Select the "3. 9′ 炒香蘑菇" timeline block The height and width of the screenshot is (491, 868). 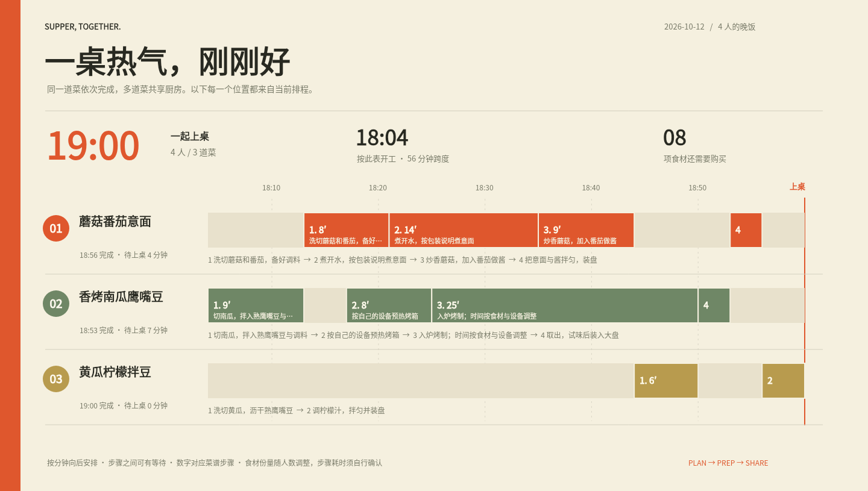click(x=586, y=230)
